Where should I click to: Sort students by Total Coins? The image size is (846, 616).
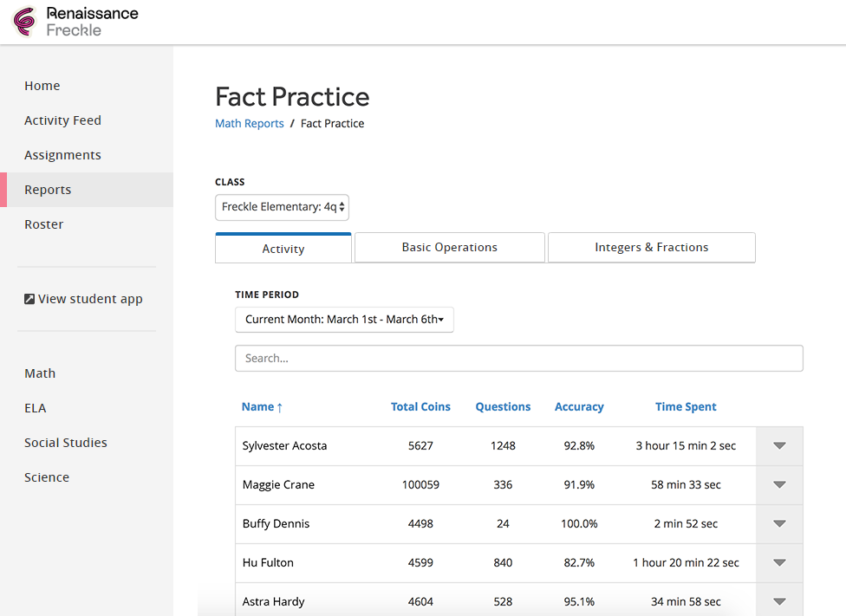(x=420, y=406)
